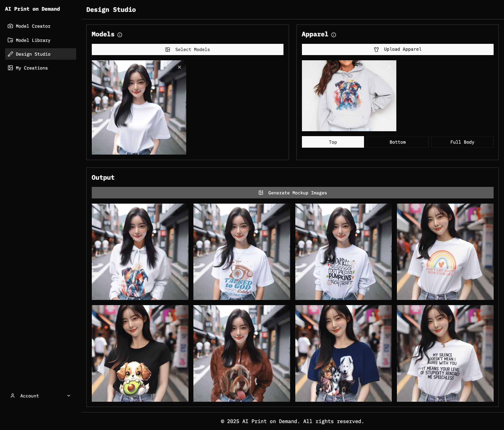Click the Model Creator camera icon

click(10, 26)
